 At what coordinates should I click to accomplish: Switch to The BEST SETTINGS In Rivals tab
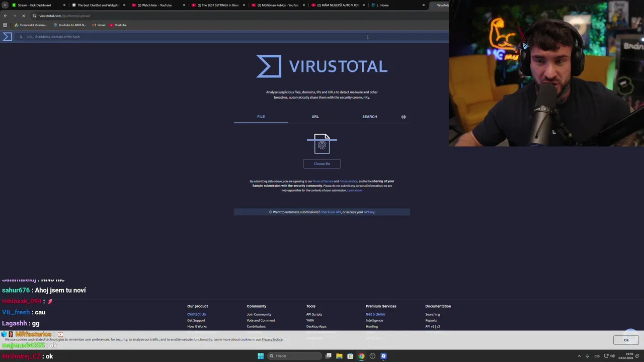point(218,5)
